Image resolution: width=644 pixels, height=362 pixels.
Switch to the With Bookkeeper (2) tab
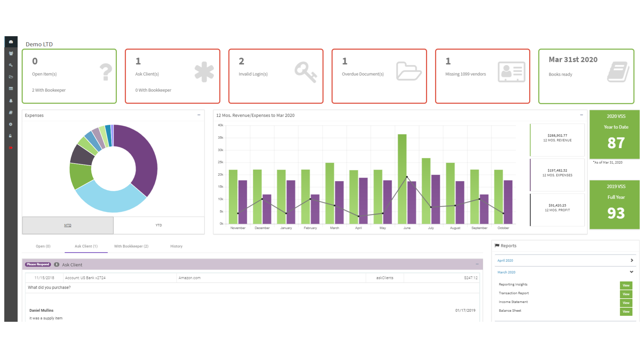pos(131,246)
